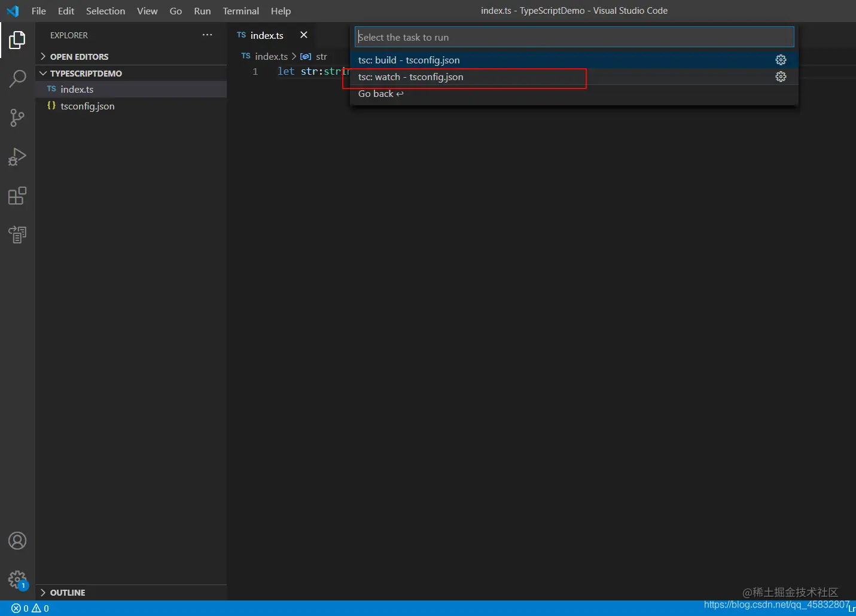Select tsc: build - tsconfig.json task
The width and height of the screenshot is (856, 616).
574,60
